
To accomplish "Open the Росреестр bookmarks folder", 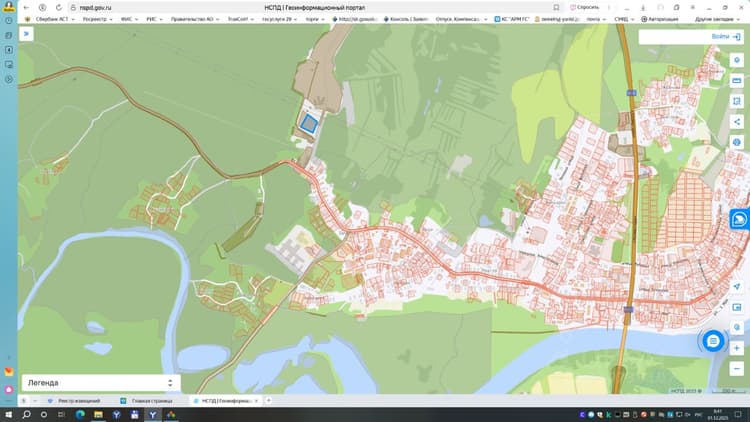I will (x=98, y=19).
